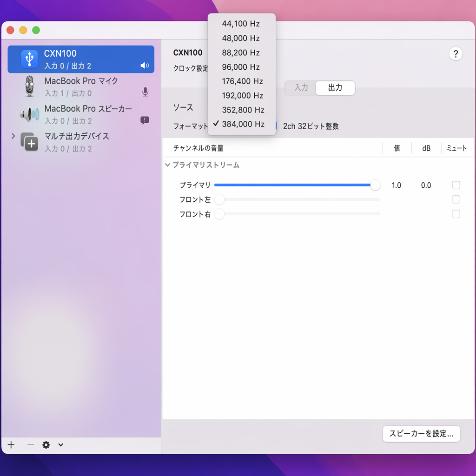This screenshot has height=476, width=476.
Task: Click the スピーカーを設定... button
Action: pos(421,434)
